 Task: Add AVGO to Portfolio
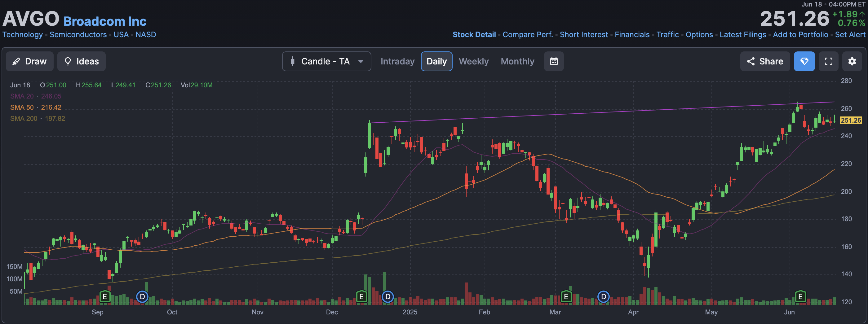800,35
